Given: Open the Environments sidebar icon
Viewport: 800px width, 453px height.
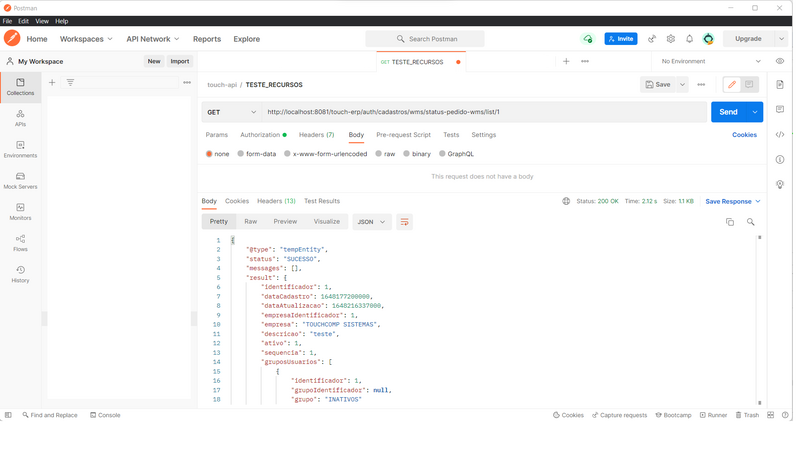Looking at the screenshot, I should 20,149.
